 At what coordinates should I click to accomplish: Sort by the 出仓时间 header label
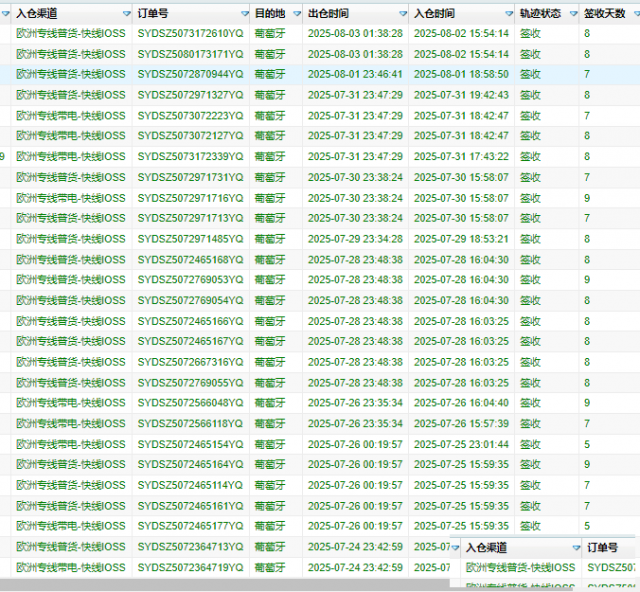pyautogui.click(x=329, y=14)
